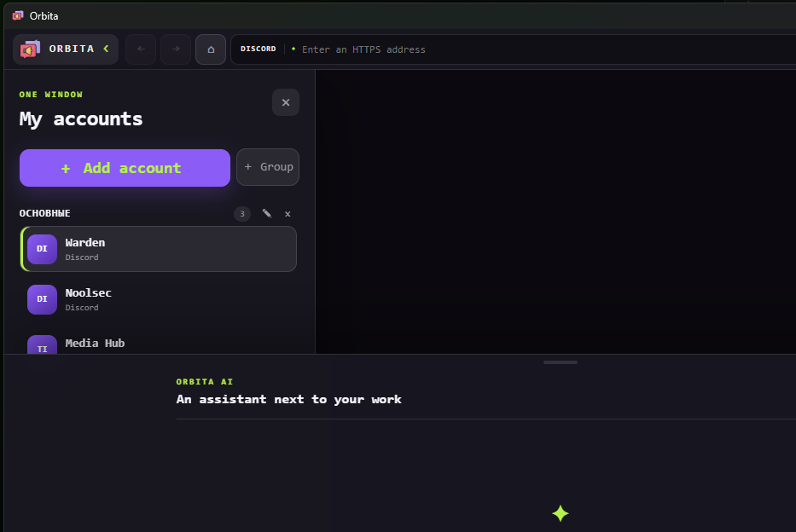Select the Noolsec Discord account
796x532 pixels.
159,299
